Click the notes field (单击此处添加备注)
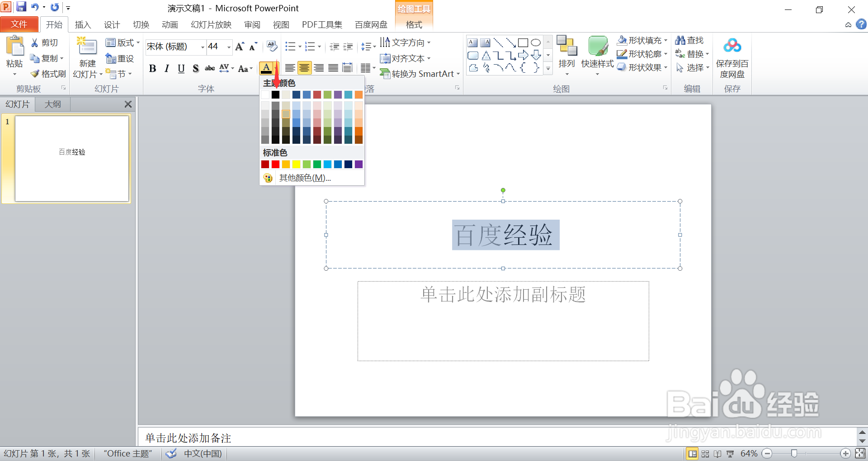The width and height of the screenshot is (868, 461). point(497,437)
